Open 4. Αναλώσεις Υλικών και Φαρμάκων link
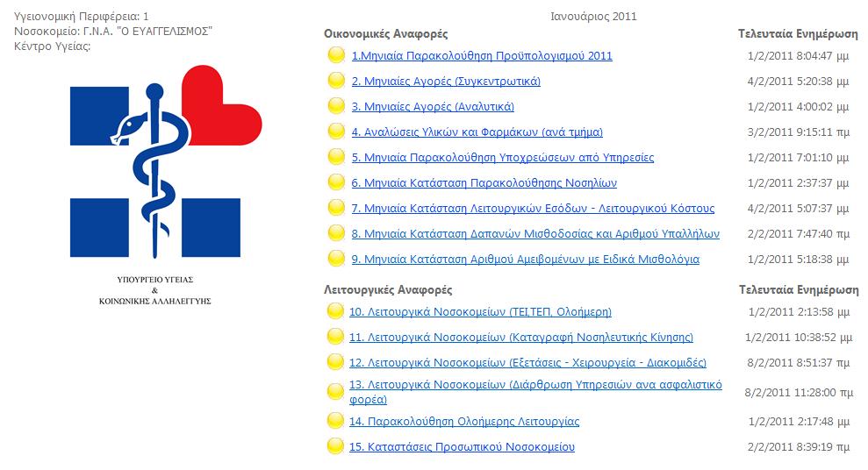 pos(477,132)
